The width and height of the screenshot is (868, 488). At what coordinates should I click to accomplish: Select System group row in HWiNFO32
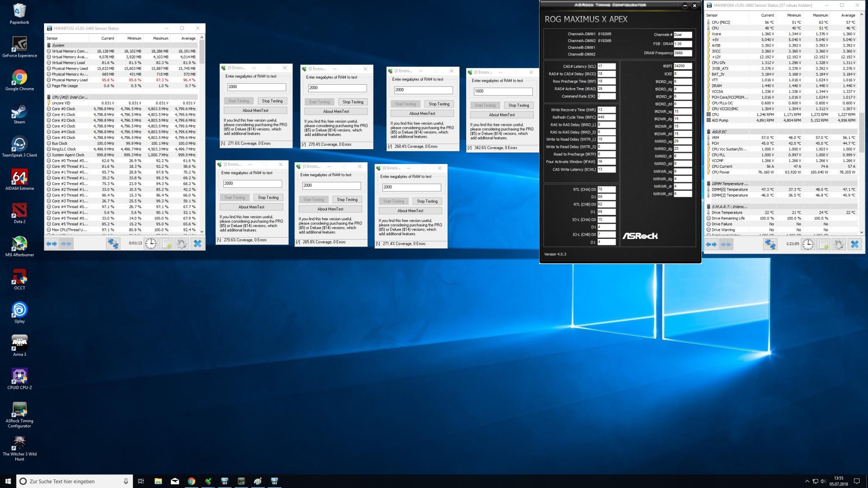pos(122,45)
